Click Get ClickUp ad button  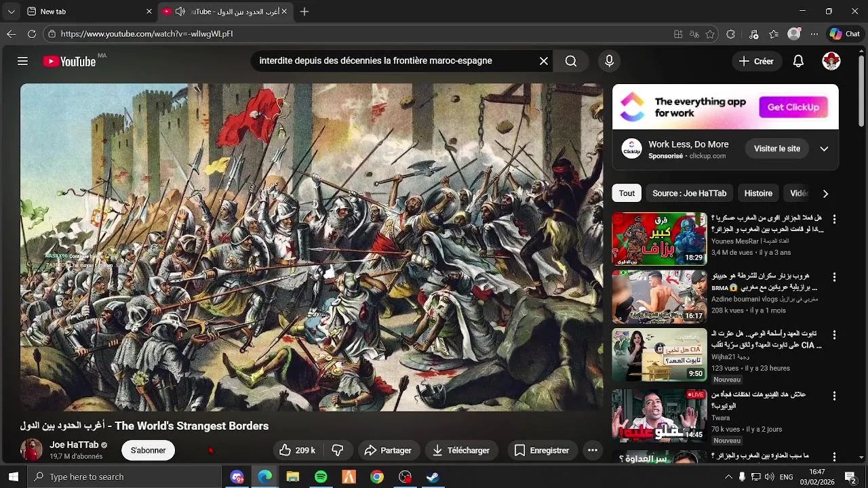pos(793,107)
